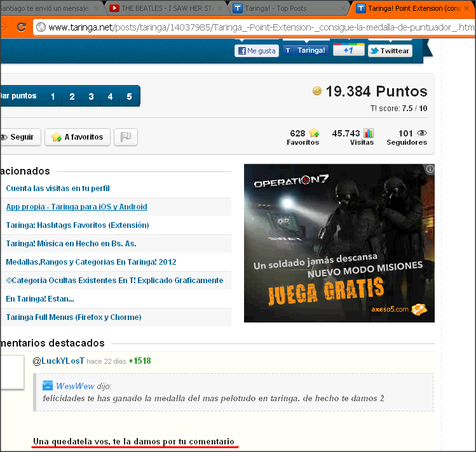Click the 19.384 Puntos total

pyautogui.click(x=376, y=91)
